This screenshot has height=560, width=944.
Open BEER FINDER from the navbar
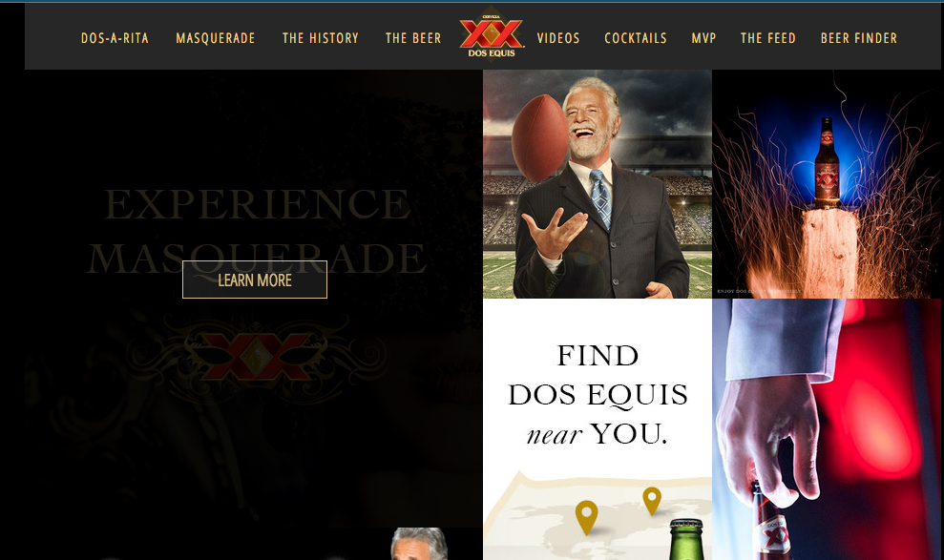coord(859,38)
